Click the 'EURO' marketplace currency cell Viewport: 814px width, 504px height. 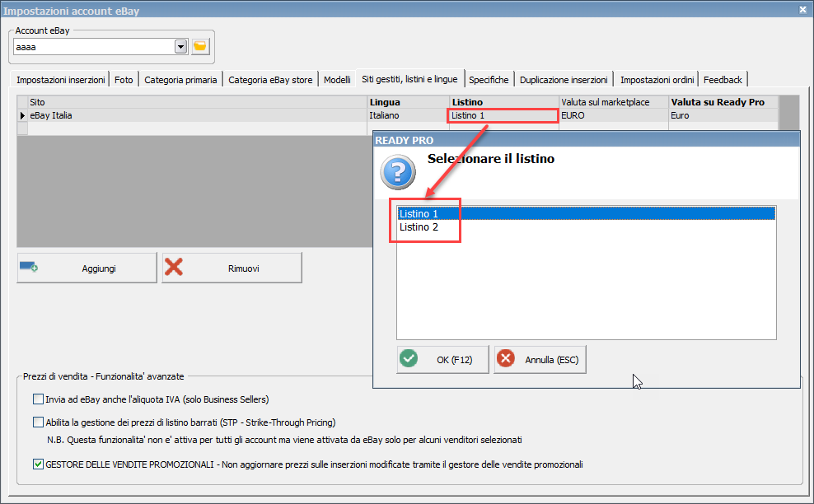[x=614, y=115]
